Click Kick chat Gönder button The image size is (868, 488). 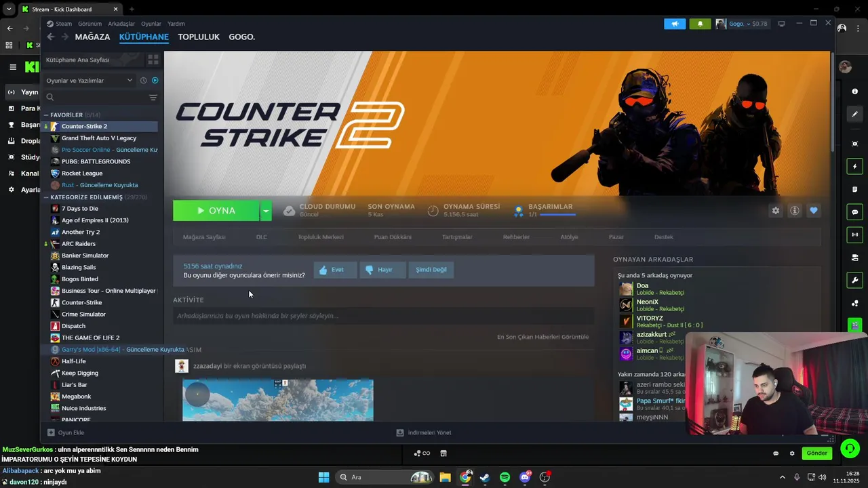pyautogui.click(x=816, y=453)
